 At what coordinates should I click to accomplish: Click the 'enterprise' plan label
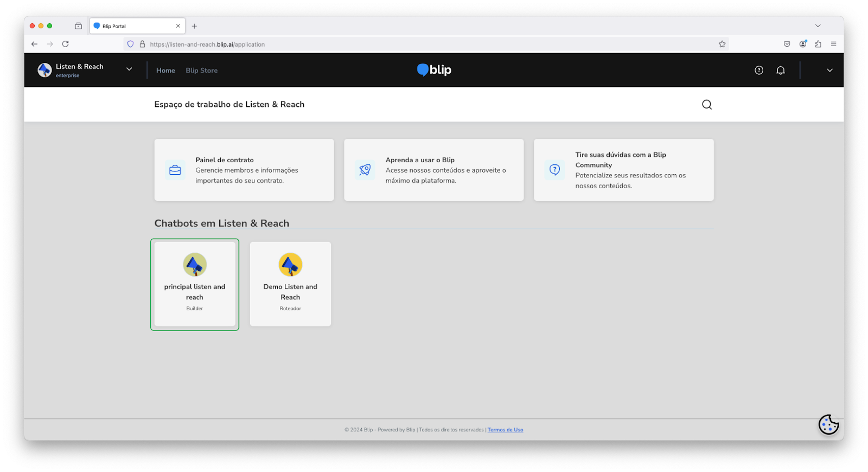(67, 76)
